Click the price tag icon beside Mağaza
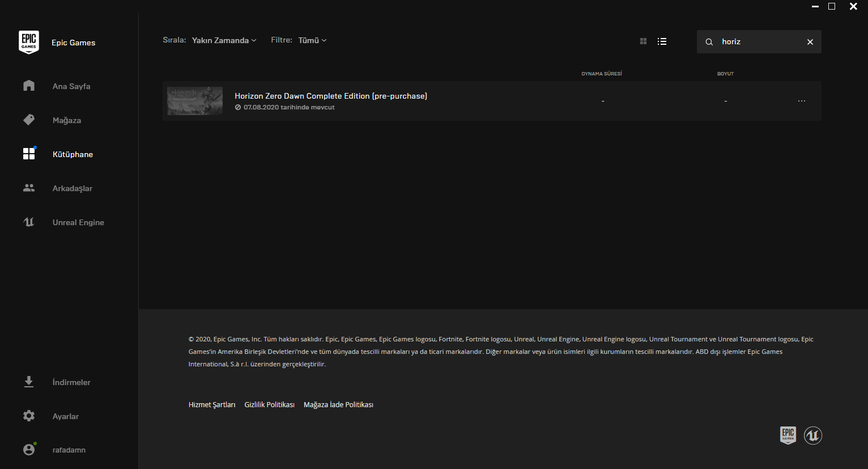Screen dimensions: 868x469 tap(29, 120)
